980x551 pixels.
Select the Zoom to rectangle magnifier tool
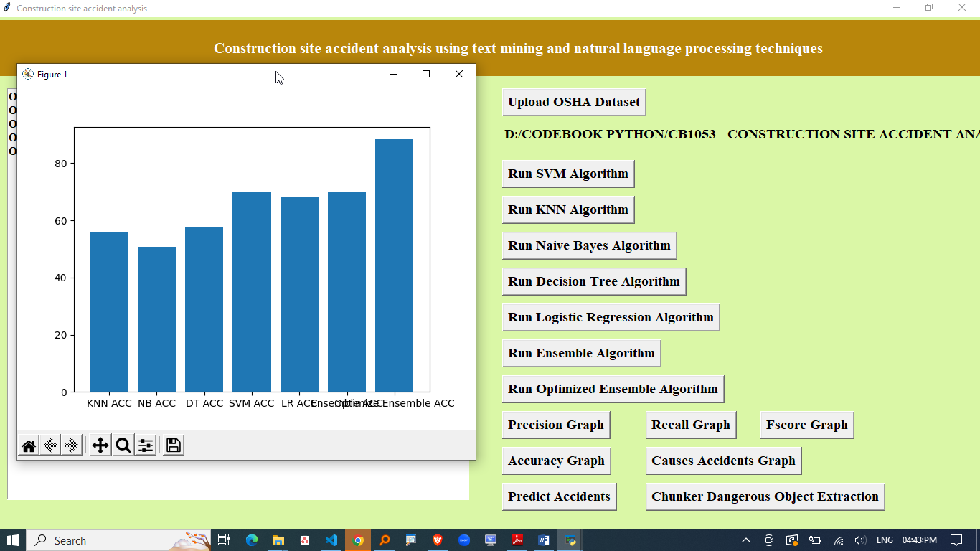point(123,446)
